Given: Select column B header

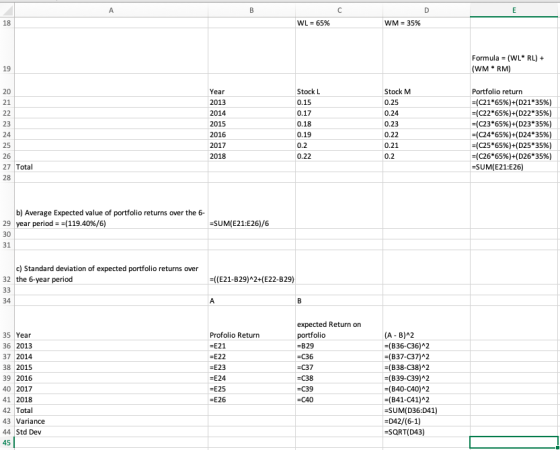Looking at the screenshot, I should pyautogui.click(x=252, y=11).
